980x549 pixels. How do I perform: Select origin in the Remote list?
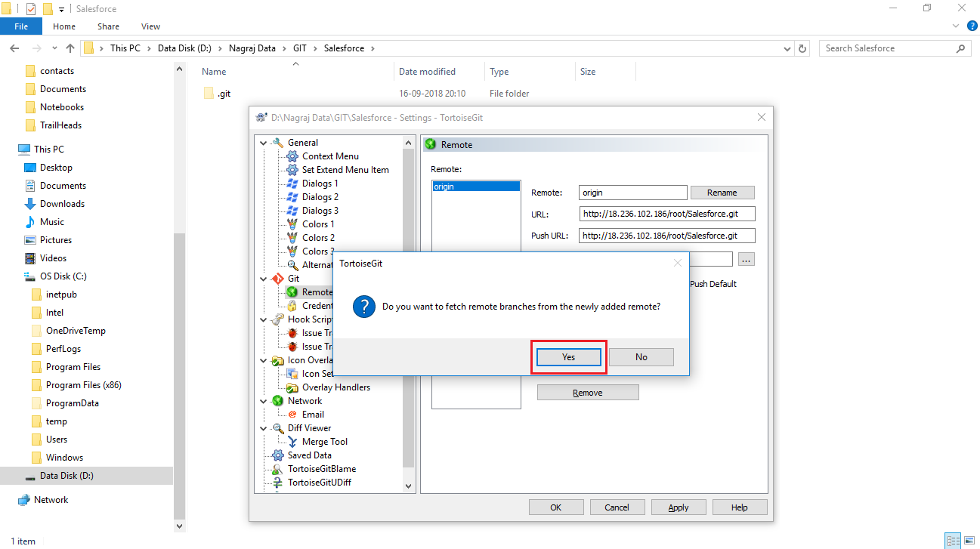click(x=476, y=187)
